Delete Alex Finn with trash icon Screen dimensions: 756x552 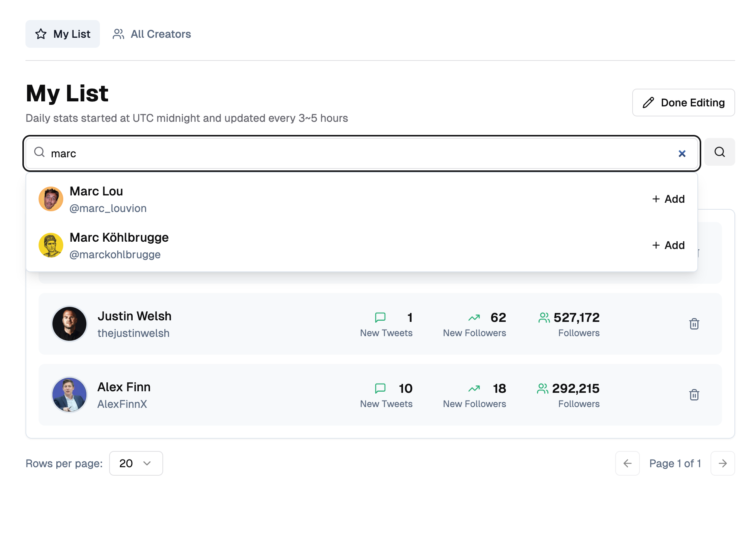[x=694, y=395]
